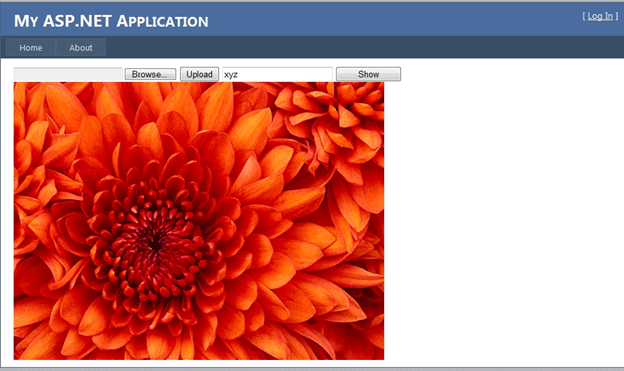This screenshot has height=371, width=624.
Task: Click the Browse... button
Action: [x=150, y=74]
